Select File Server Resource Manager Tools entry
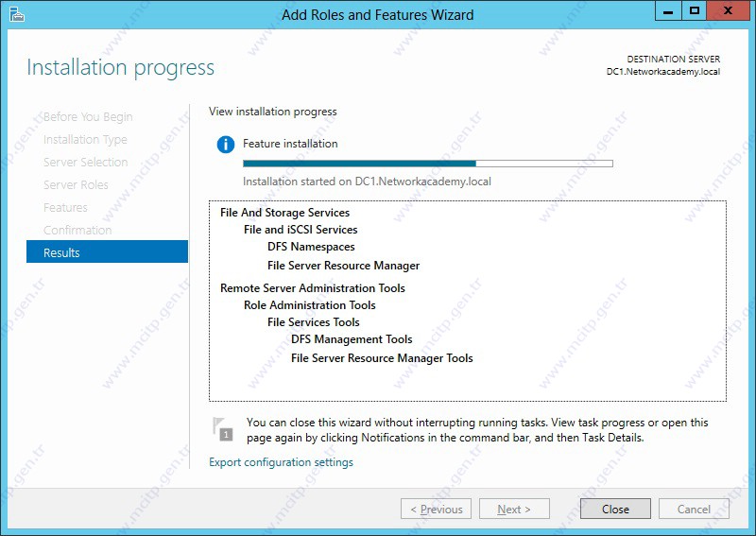Screen dimensions: 756x536 (382, 358)
